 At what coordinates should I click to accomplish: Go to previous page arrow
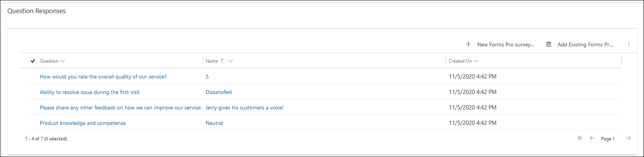592,138
